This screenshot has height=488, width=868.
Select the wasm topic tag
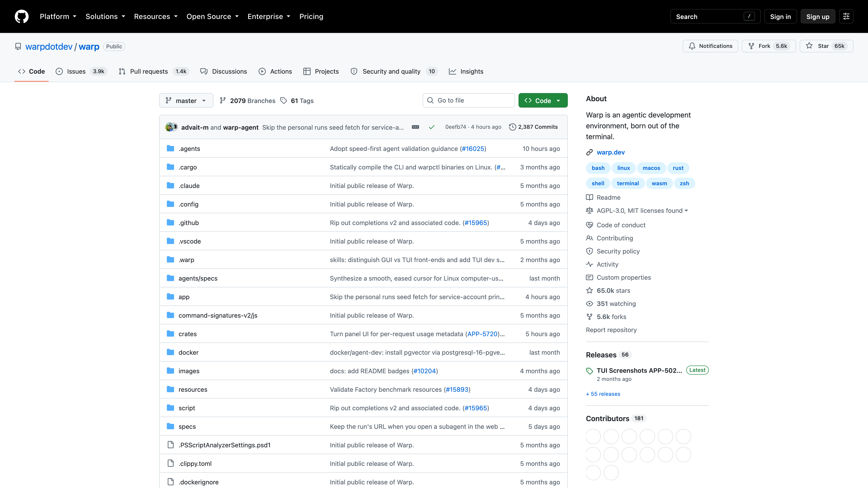coord(659,183)
